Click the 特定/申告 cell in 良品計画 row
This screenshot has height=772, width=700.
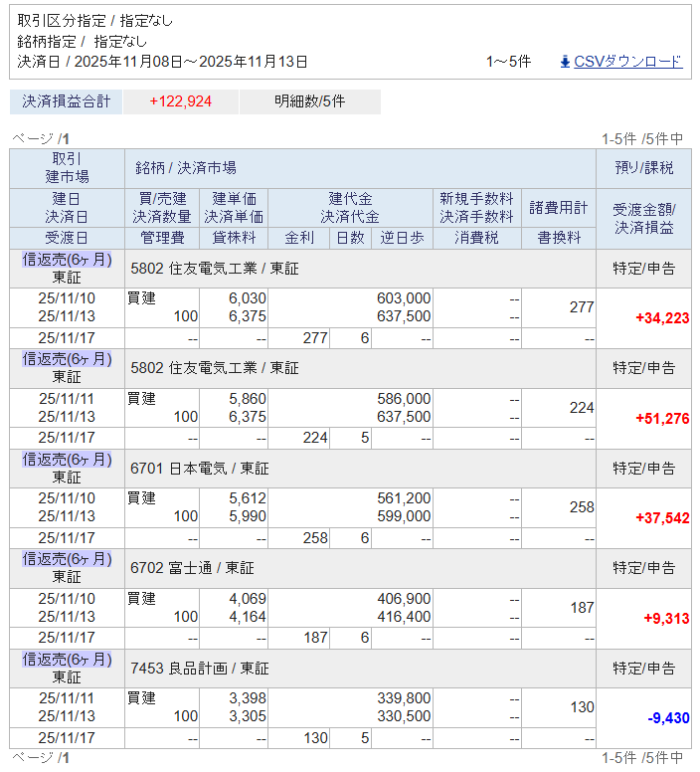[x=644, y=669]
